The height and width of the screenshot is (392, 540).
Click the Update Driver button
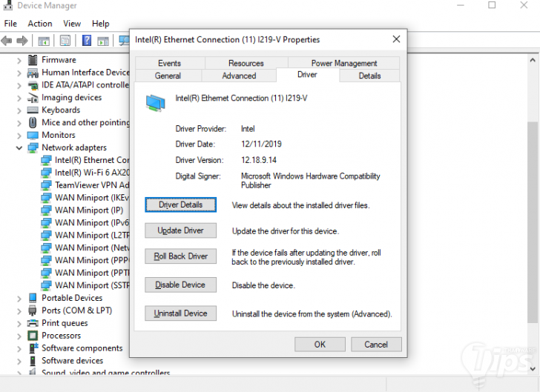180,230
